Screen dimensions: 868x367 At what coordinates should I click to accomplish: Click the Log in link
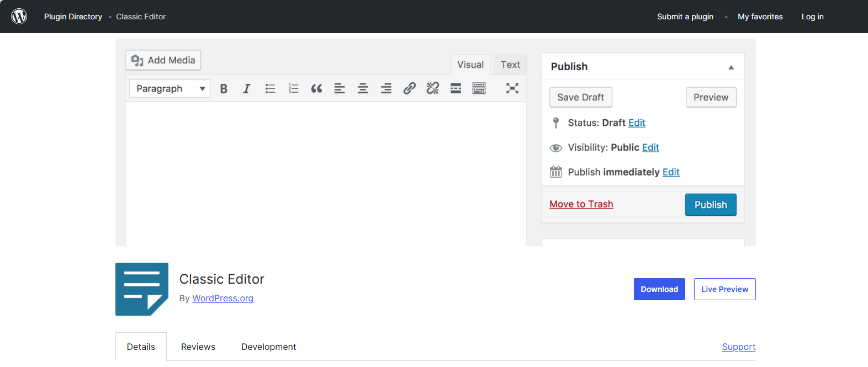pos(813,17)
